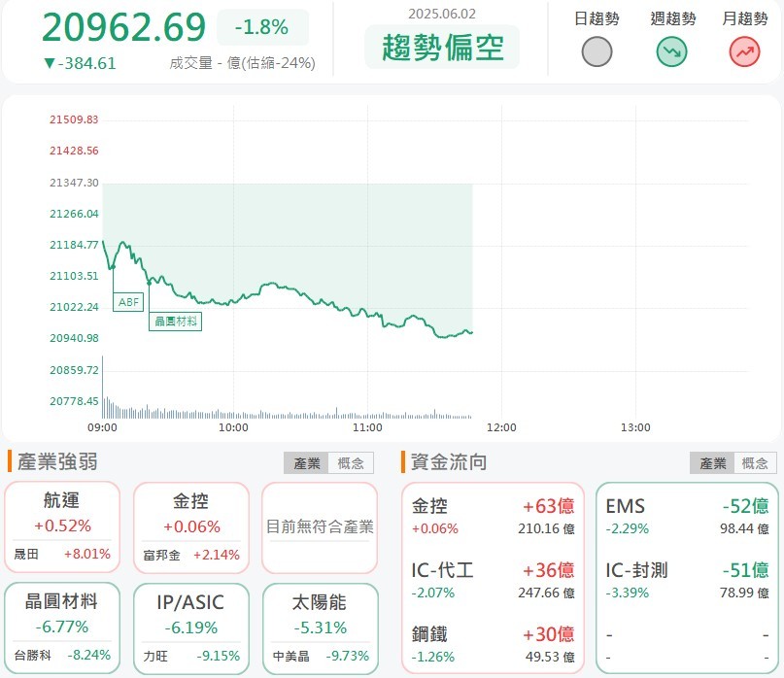Screen dimensions: 784x678
Task: Select the IC-代工 fund inflow row
Action: coord(493,580)
